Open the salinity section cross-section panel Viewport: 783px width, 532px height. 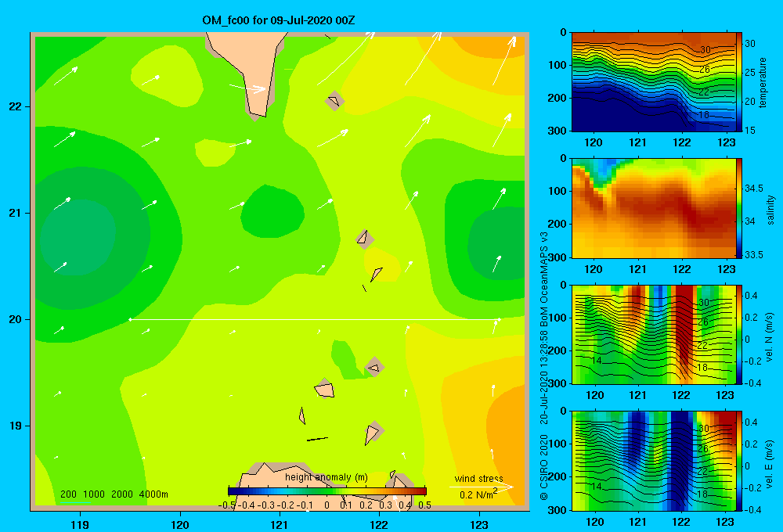coord(653,208)
